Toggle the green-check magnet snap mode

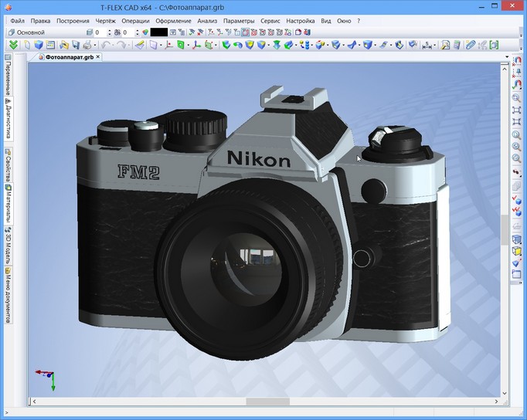point(517,84)
